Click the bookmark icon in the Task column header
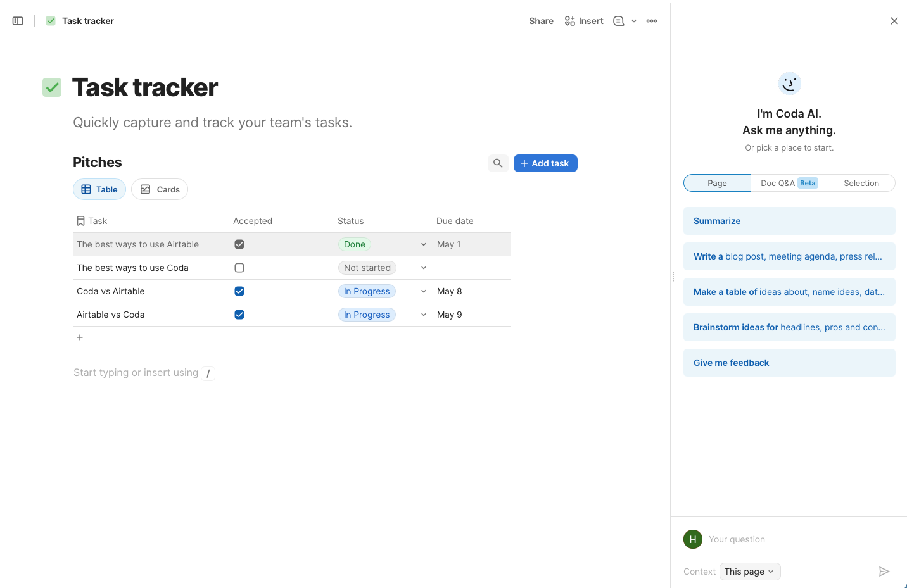 pos(80,220)
